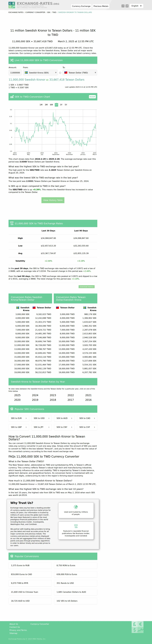Click the Exchange-Rates.org logo icon

(x=12, y=5)
